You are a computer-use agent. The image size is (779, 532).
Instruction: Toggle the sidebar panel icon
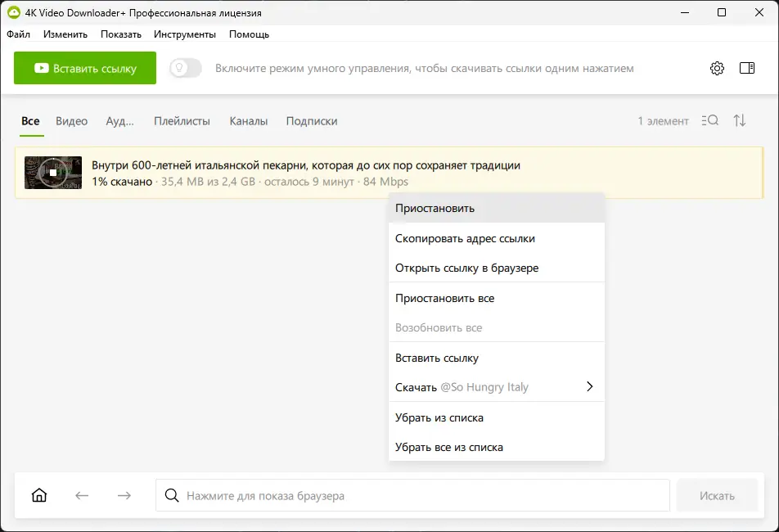pos(746,69)
